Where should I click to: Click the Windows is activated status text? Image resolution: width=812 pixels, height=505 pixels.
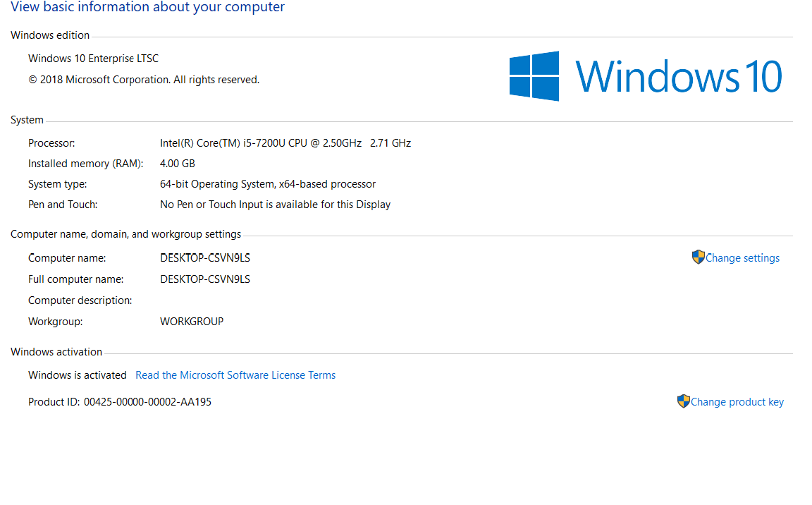pyautogui.click(x=78, y=375)
